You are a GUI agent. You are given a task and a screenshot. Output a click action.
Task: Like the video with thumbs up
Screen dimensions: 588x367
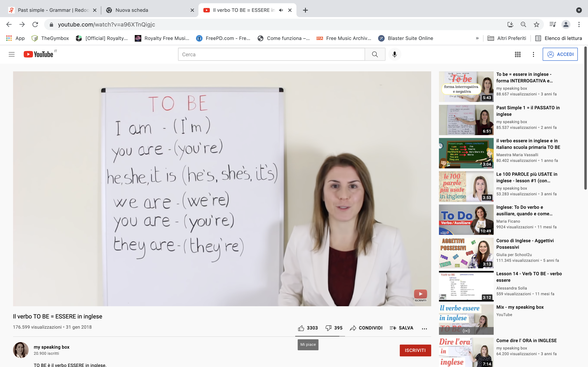click(x=301, y=328)
